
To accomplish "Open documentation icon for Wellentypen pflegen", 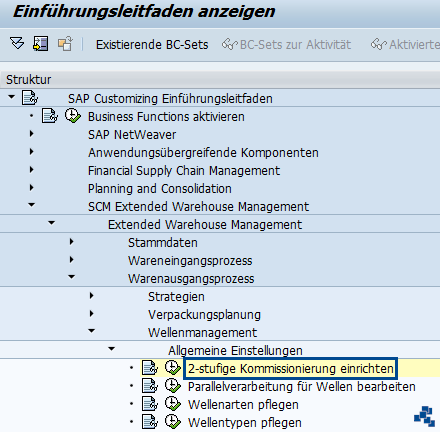I will pyautogui.click(x=150, y=422).
